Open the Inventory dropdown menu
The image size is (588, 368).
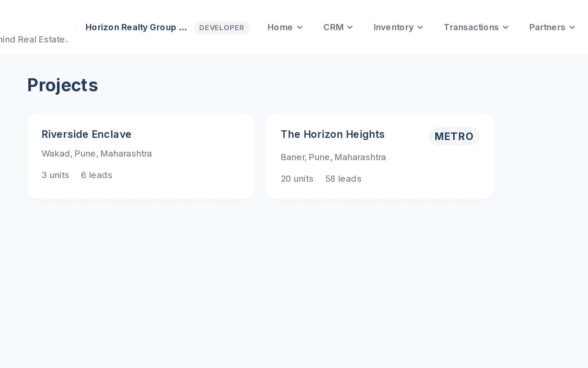pos(398,27)
